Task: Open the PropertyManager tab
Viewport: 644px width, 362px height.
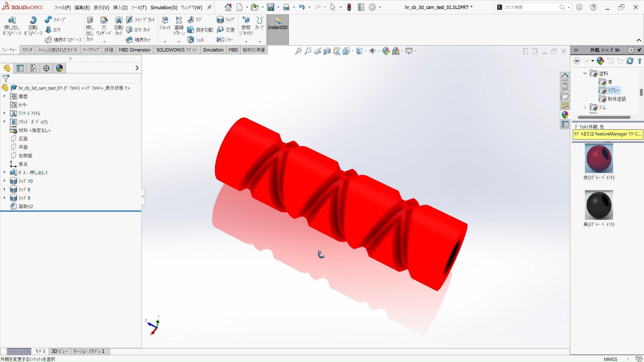Action: coord(20,68)
